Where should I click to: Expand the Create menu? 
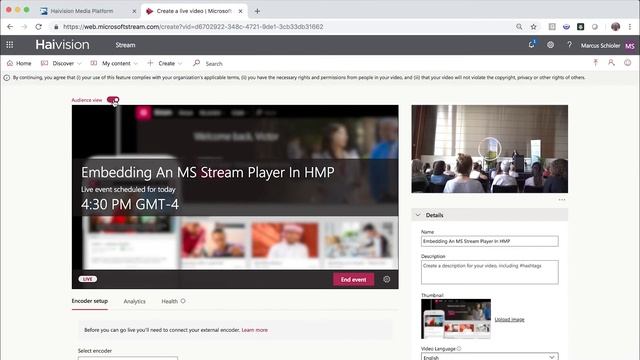coord(165,63)
